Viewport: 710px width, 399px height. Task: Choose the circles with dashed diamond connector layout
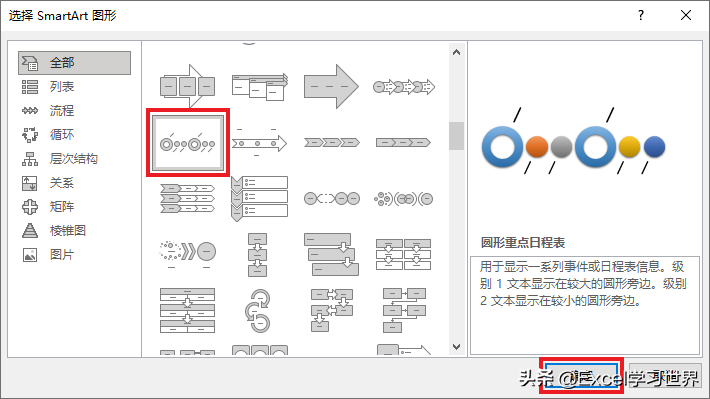331,198
